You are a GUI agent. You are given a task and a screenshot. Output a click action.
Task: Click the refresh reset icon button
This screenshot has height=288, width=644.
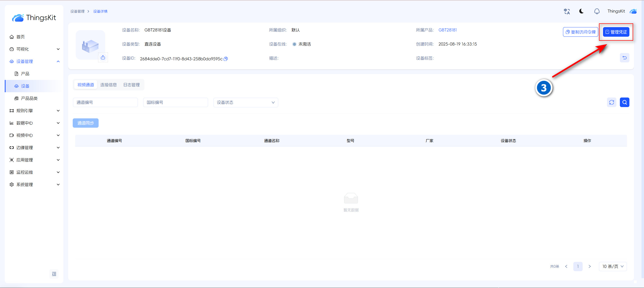(x=612, y=102)
